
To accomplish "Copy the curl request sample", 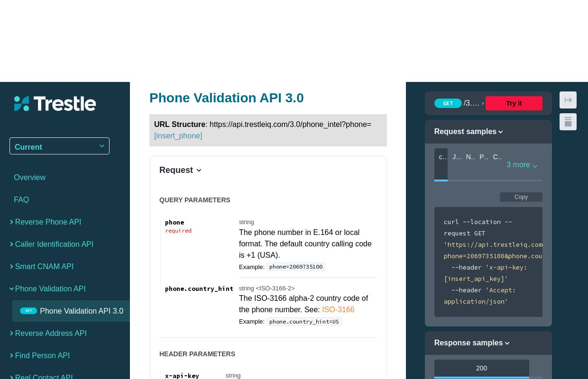I will pyautogui.click(x=521, y=197).
